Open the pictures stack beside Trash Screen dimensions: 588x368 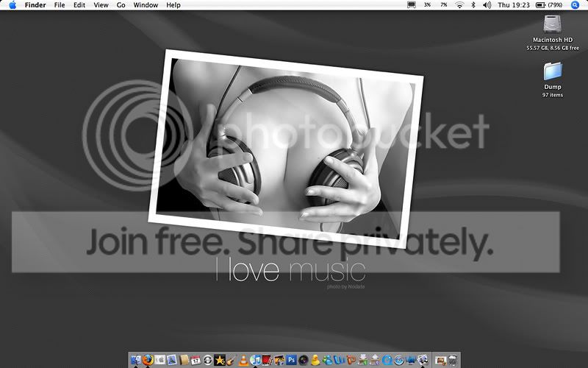click(440, 361)
